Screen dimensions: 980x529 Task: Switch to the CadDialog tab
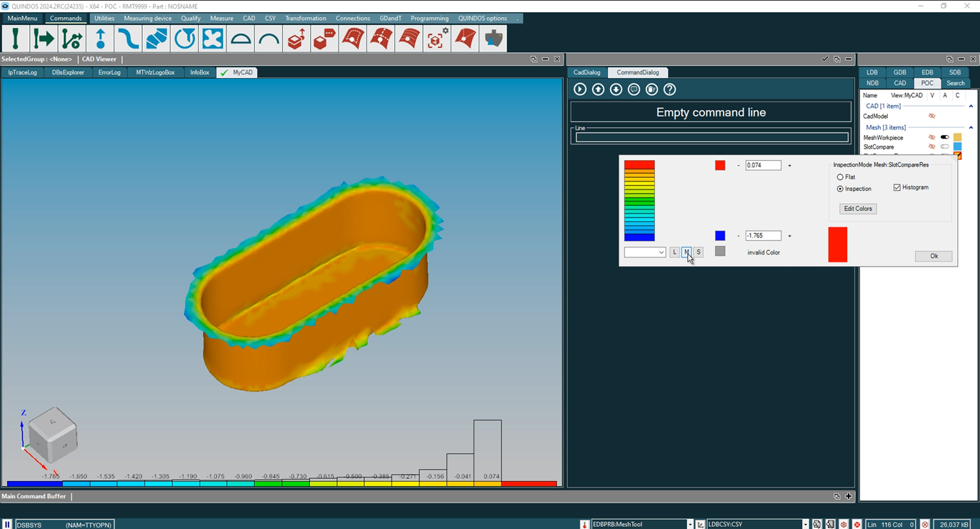(x=587, y=72)
